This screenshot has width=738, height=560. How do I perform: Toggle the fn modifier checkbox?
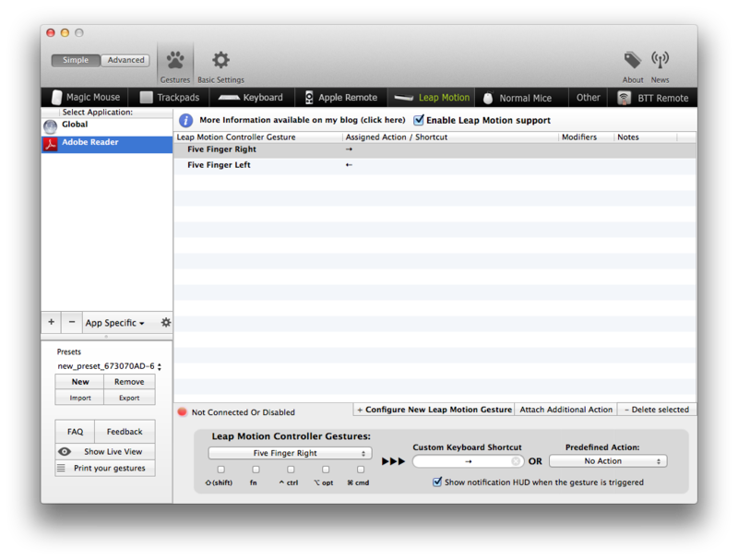click(x=256, y=470)
